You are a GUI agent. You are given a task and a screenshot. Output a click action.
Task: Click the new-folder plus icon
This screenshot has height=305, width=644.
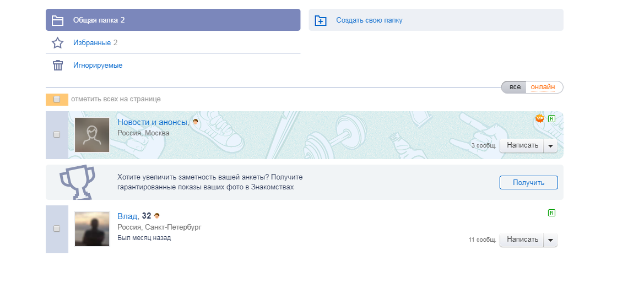321,20
